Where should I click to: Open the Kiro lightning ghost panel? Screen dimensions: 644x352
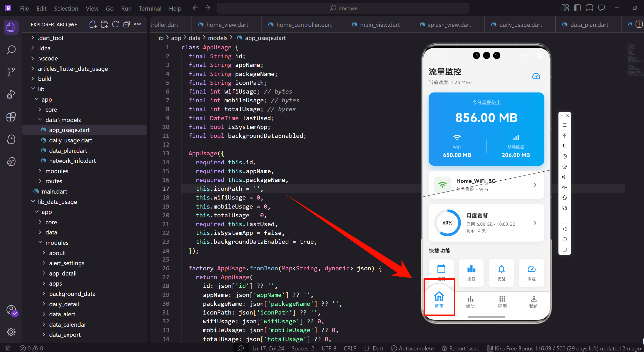click(11, 162)
